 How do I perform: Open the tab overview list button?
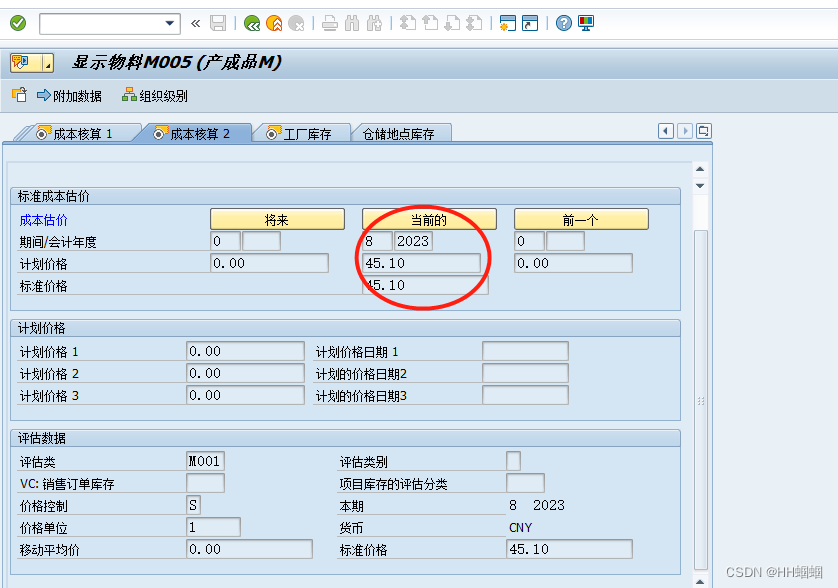[x=703, y=131]
